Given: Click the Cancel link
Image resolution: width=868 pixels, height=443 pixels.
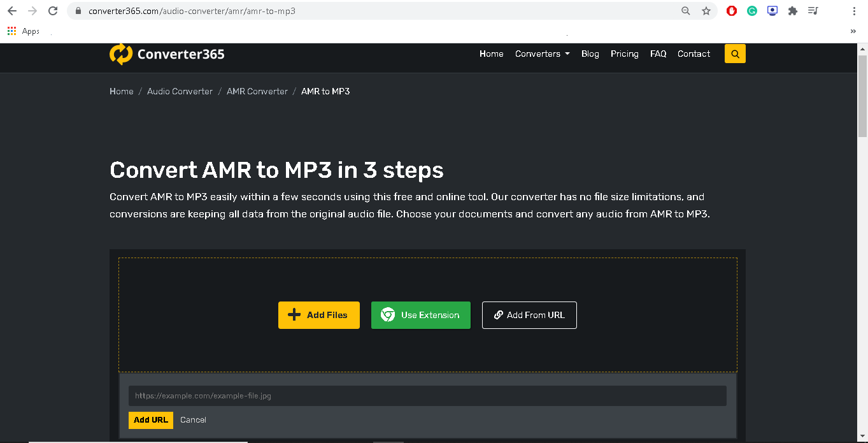Looking at the screenshot, I should point(193,420).
